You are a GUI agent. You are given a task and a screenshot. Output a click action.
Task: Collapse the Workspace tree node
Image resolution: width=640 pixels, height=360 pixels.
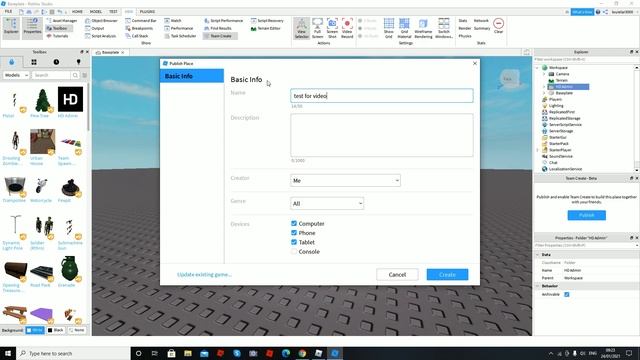click(x=538, y=68)
